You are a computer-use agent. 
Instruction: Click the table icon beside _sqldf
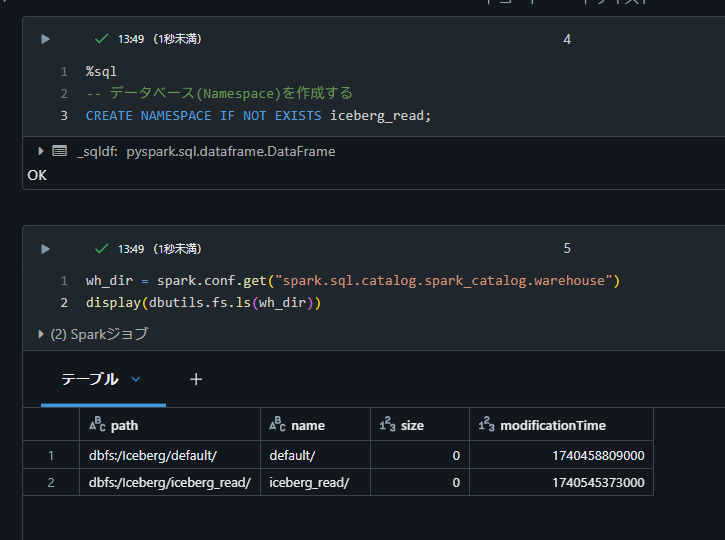pyautogui.click(x=60, y=151)
